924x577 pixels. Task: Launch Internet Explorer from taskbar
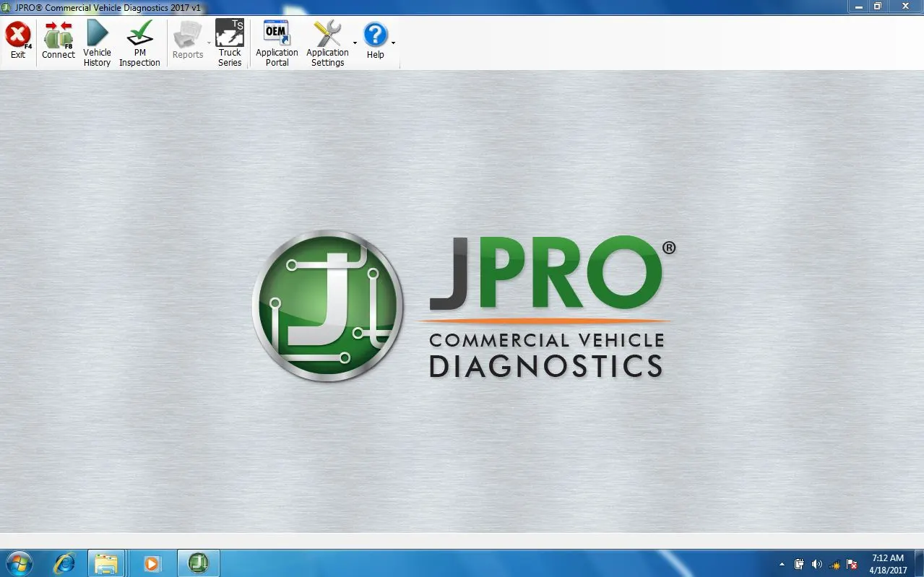65,563
